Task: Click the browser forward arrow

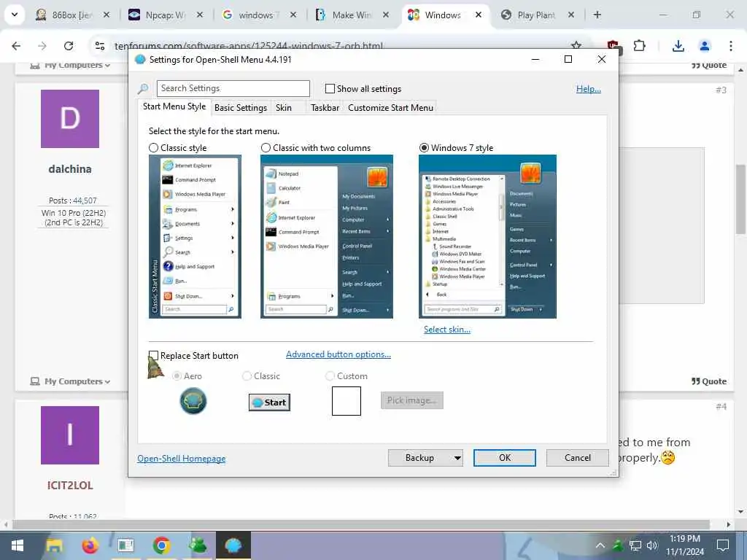Action: (x=42, y=46)
